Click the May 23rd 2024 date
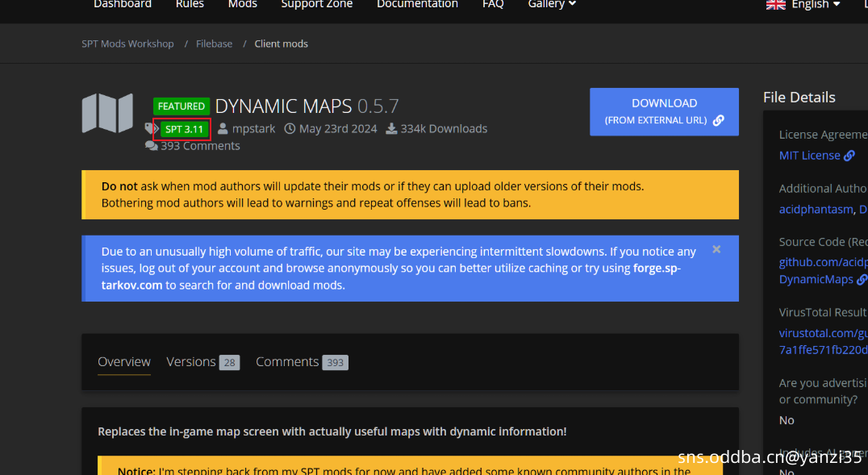Viewport: 868px width, 475px height. pos(338,129)
